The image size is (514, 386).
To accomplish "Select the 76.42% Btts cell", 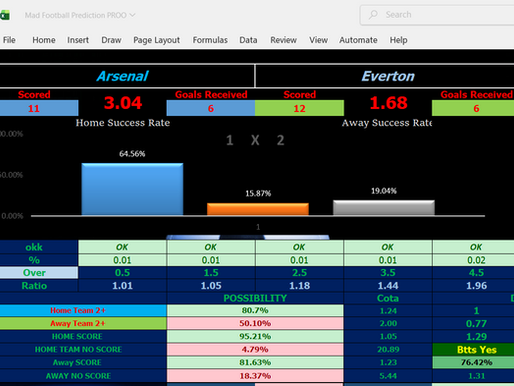I will (473, 362).
